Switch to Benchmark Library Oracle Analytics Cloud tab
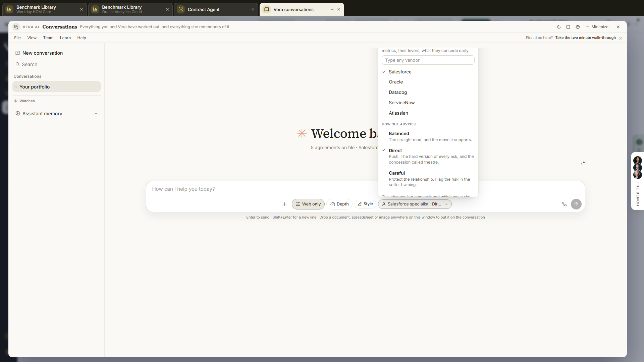This screenshot has width=644, height=362. point(130,9)
